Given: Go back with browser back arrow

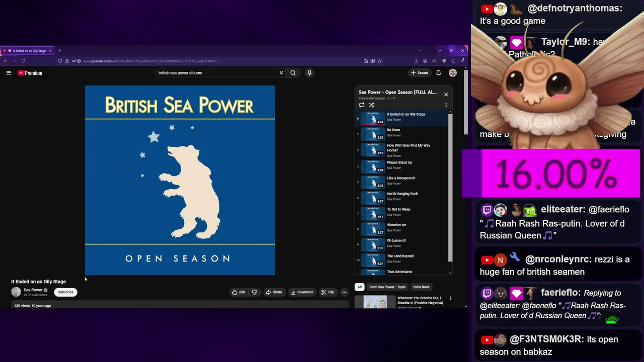Looking at the screenshot, I should 6,61.
